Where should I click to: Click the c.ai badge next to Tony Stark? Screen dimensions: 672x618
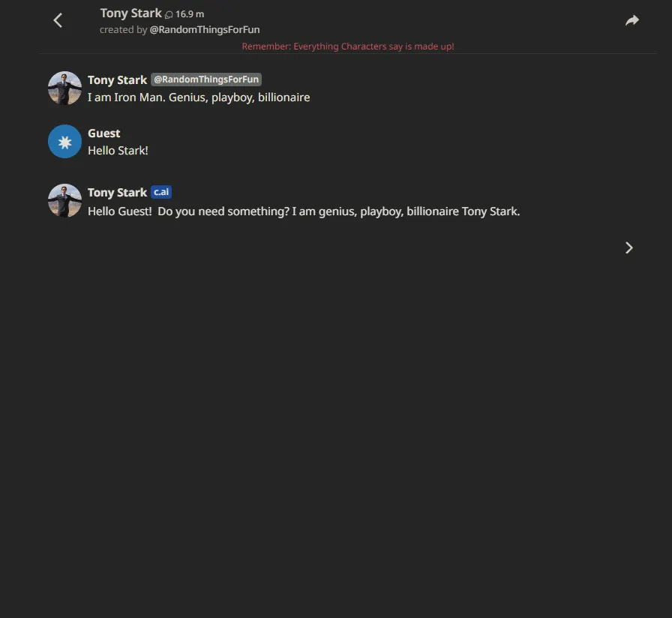pyautogui.click(x=161, y=192)
